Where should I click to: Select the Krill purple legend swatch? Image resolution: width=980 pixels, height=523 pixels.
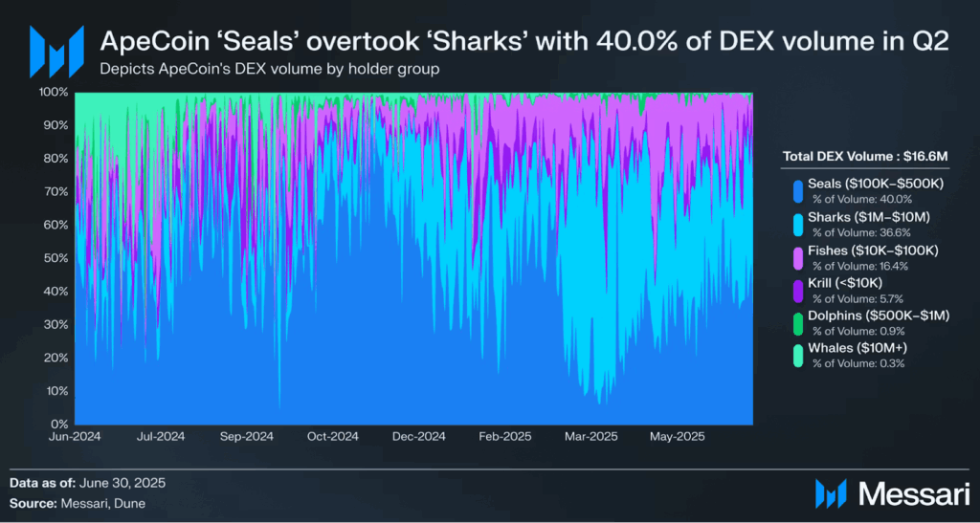797,291
